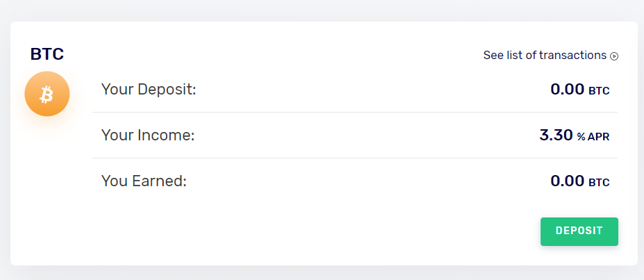The image size is (644, 280).
Task: Click the 3.30 income rate value
Action: pos(556,135)
